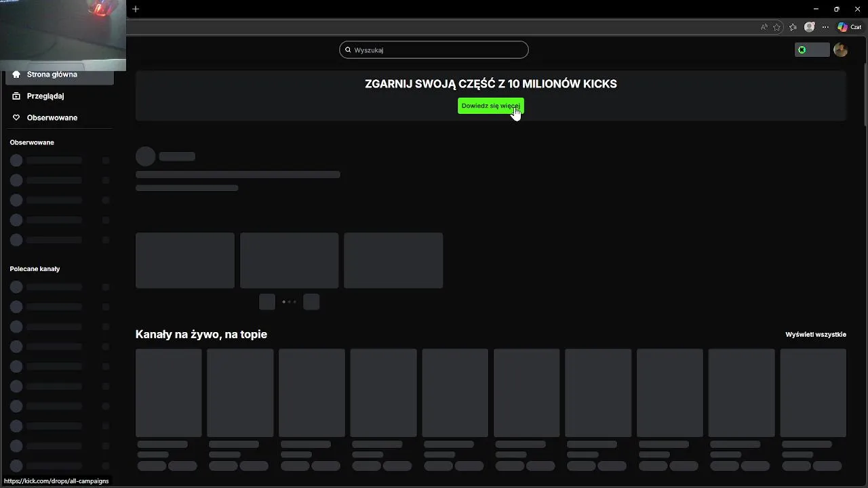Click the Kanały na żywo, na topie heading
Viewport: 868px width, 488px height.
pos(201,334)
